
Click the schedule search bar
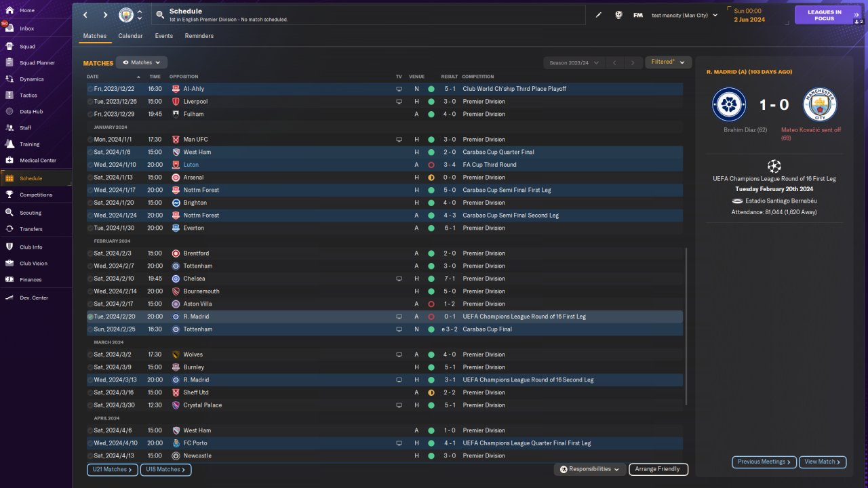(x=368, y=15)
